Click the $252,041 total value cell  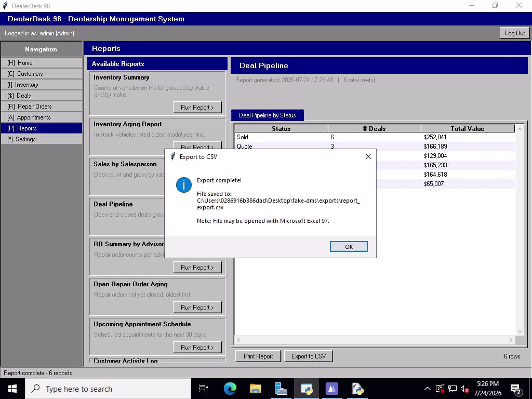(x=435, y=137)
